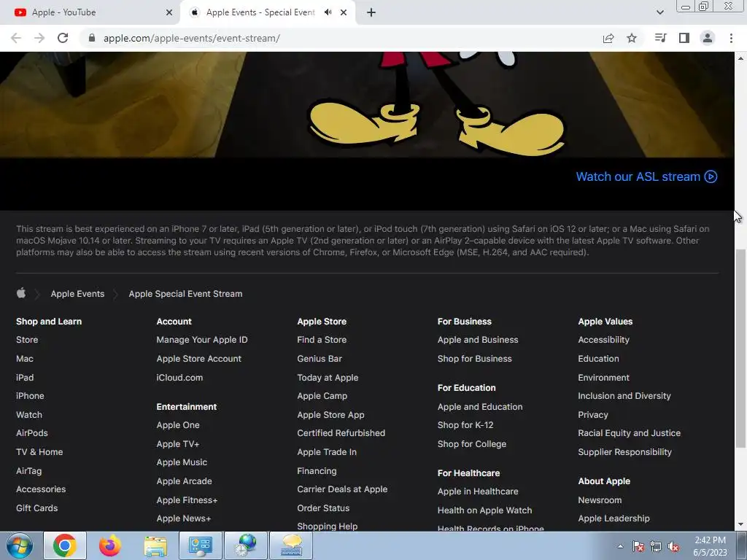Click Watch our ASL stream link
This screenshot has height=560, width=747.
[646, 176]
